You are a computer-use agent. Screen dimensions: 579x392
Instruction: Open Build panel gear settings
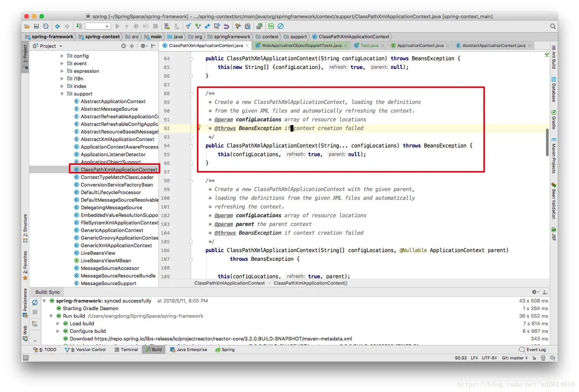pos(535,292)
